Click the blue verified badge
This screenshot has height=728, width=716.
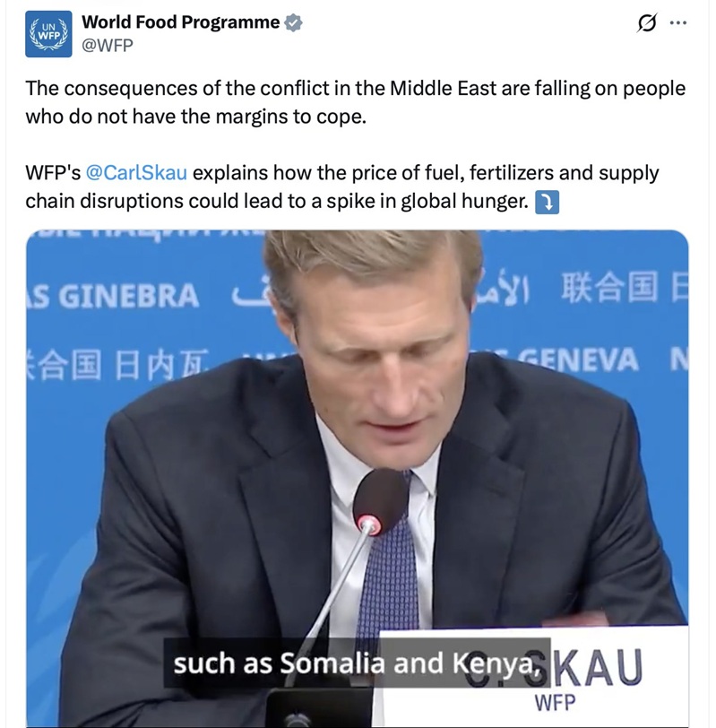click(x=293, y=22)
